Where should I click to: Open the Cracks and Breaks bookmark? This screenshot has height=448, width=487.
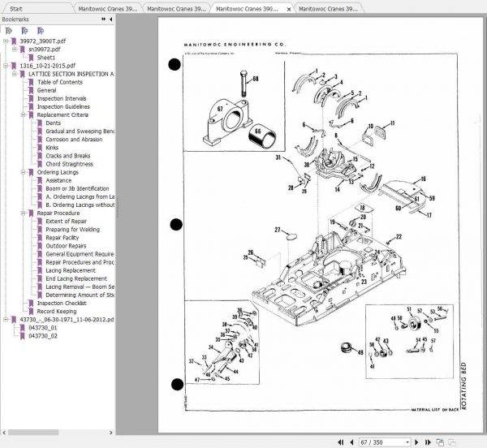pyautogui.click(x=67, y=156)
